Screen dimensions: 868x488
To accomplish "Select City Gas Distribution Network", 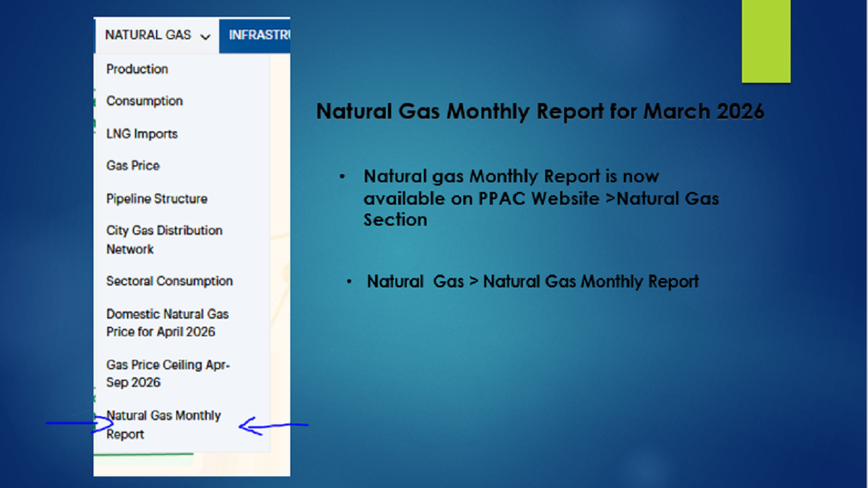I will tap(164, 239).
